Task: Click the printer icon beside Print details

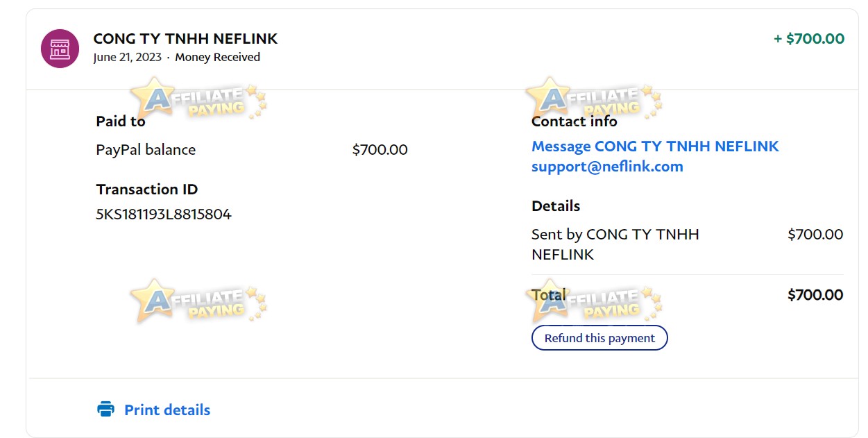Action: 105,410
